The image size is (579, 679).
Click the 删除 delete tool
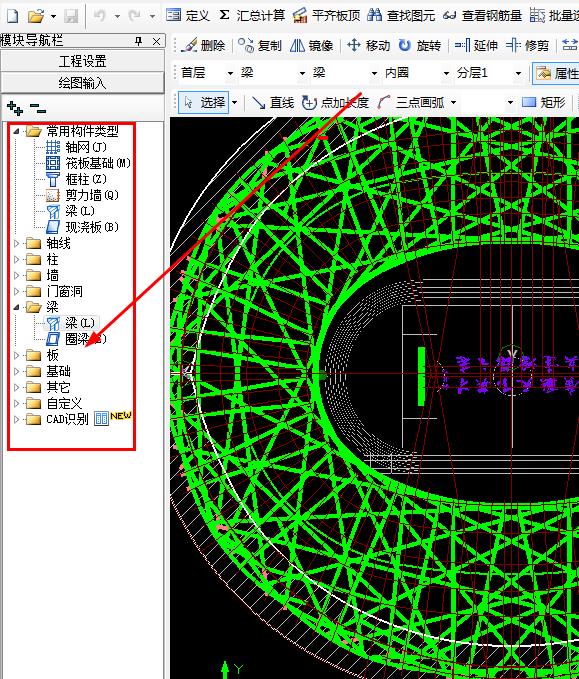pos(203,45)
